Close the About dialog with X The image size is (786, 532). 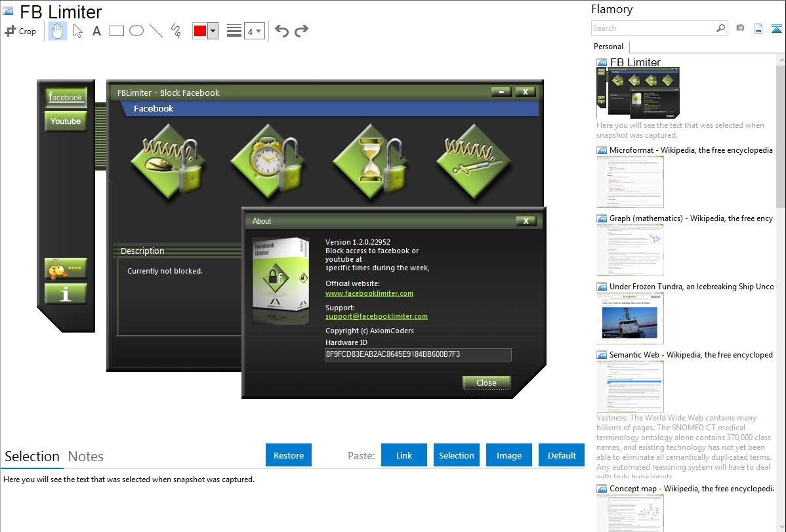point(526,221)
